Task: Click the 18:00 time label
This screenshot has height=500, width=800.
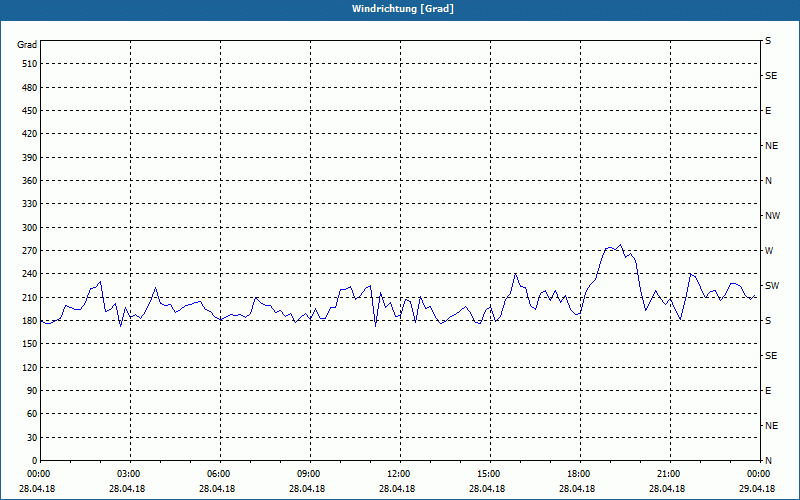Action: coord(579,474)
